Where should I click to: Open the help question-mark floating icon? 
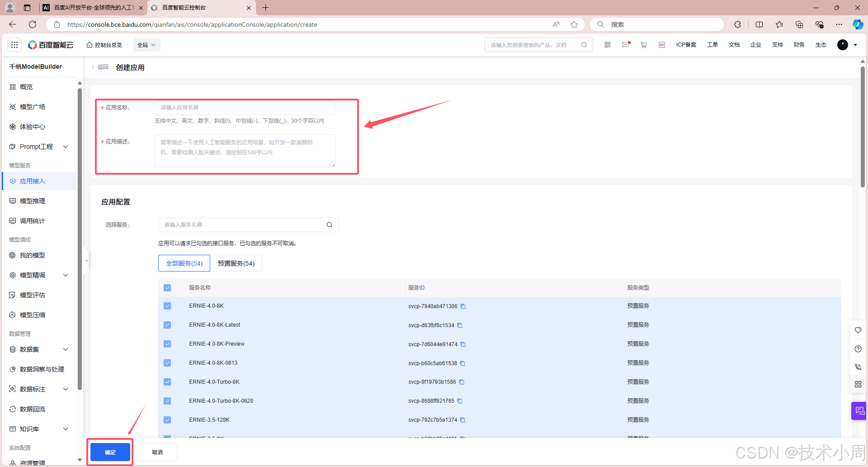click(858, 349)
